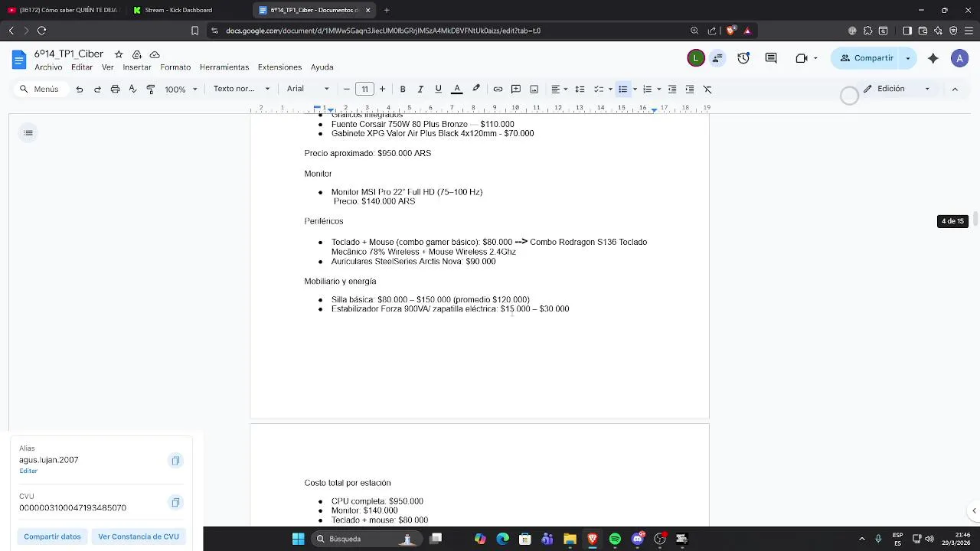Viewport: 980px width, 551px height.
Task: Open the Ayuda menu
Action: coord(322,67)
